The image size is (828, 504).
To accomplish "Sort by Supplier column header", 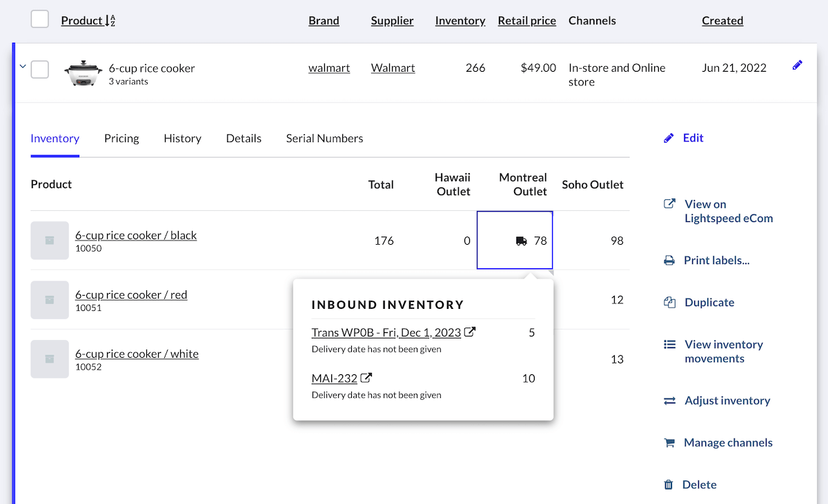I will 393,21.
